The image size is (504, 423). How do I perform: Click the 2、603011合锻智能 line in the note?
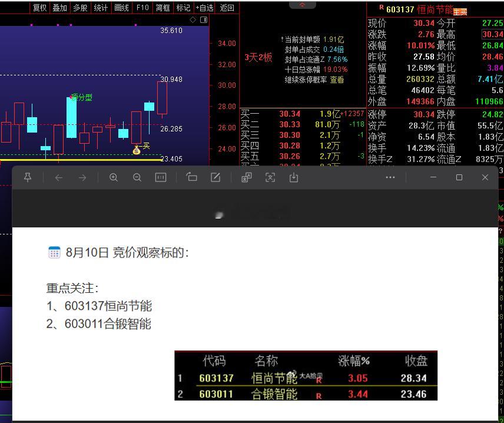99,324
